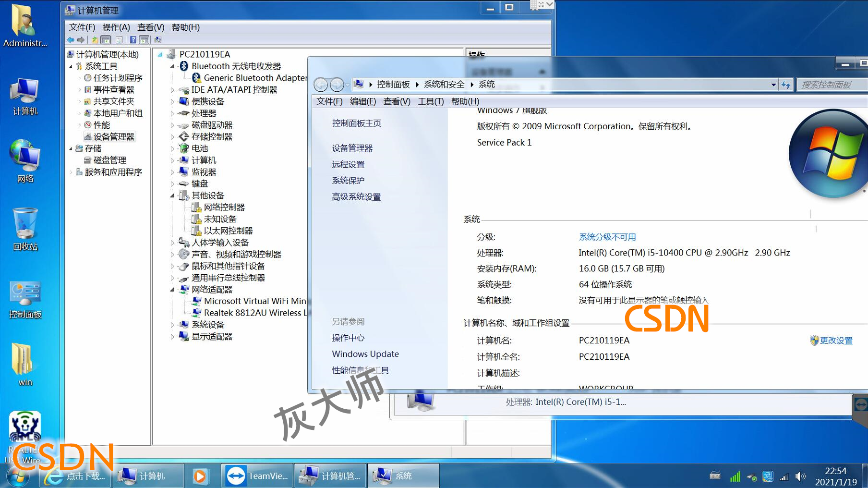Collapse the Other devices node
The image size is (868, 488).
tap(172, 195)
